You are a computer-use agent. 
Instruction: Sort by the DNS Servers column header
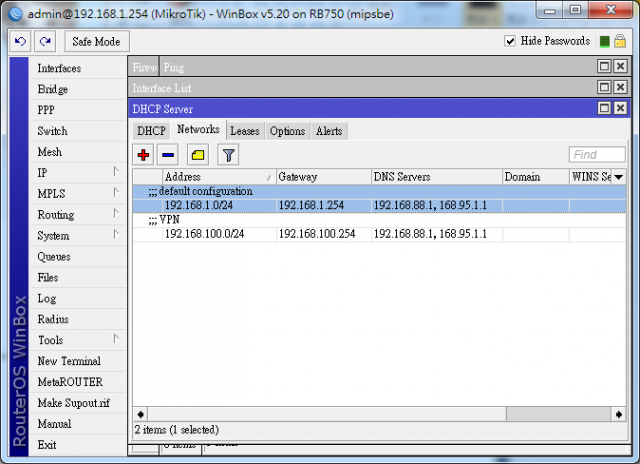point(437,177)
